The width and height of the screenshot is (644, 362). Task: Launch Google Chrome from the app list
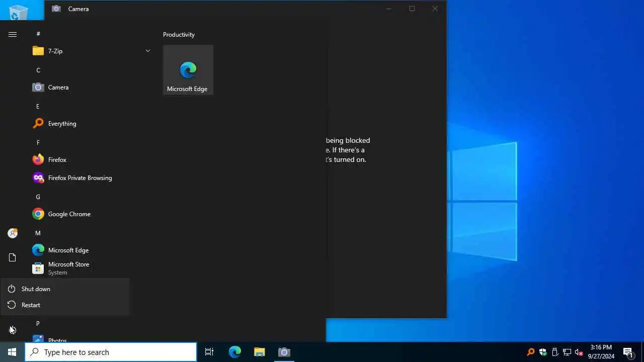92,214
